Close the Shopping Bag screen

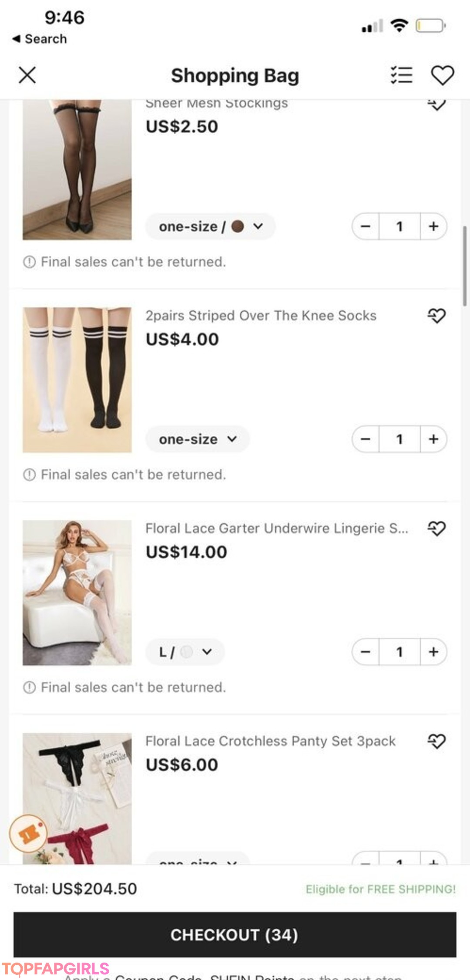(x=27, y=75)
